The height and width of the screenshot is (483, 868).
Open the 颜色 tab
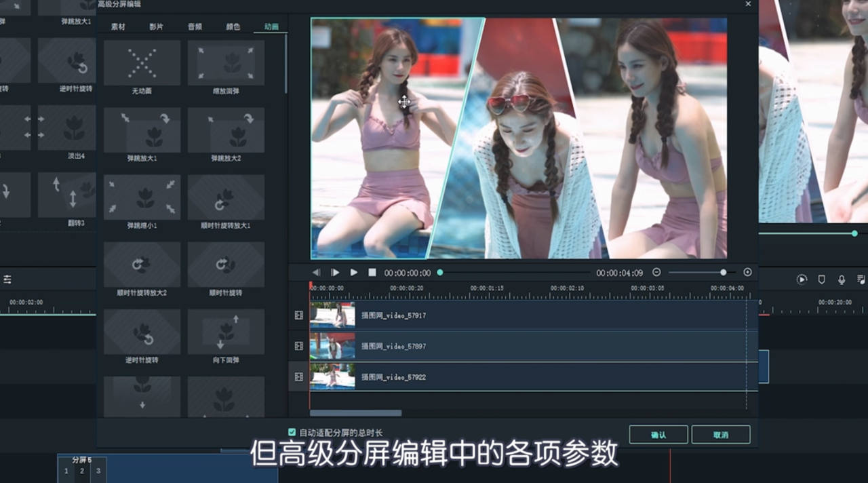pos(233,26)
